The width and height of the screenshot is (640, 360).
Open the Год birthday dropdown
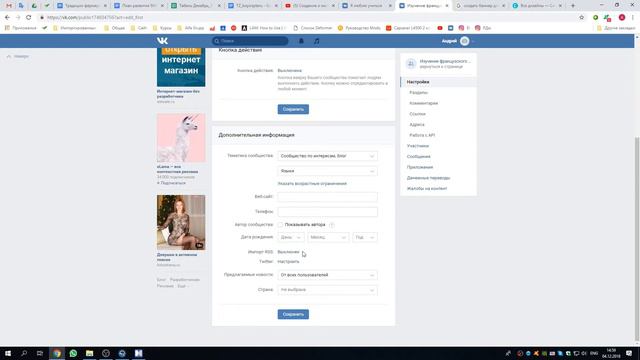(x=365, y=237)
